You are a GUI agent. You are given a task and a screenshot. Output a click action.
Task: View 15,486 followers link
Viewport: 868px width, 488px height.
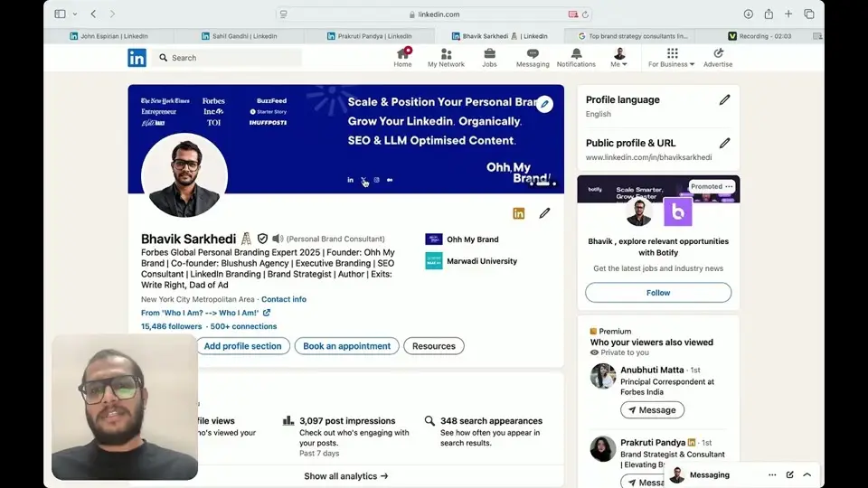click(171, 326)
